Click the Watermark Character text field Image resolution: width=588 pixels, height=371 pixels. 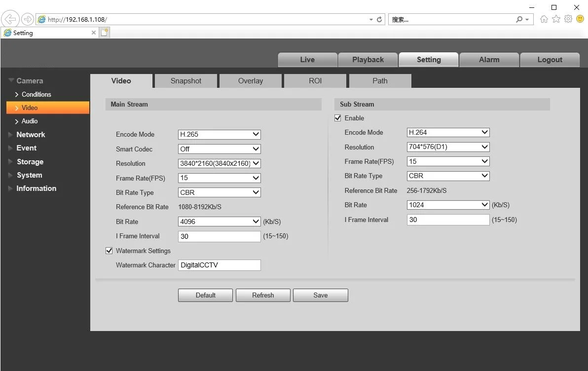(220, 265)
